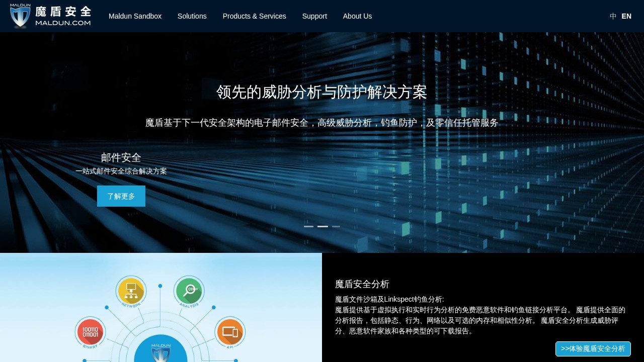The image size is (644, 362).
Task: Go to About Us page
Action: (357, 16)
